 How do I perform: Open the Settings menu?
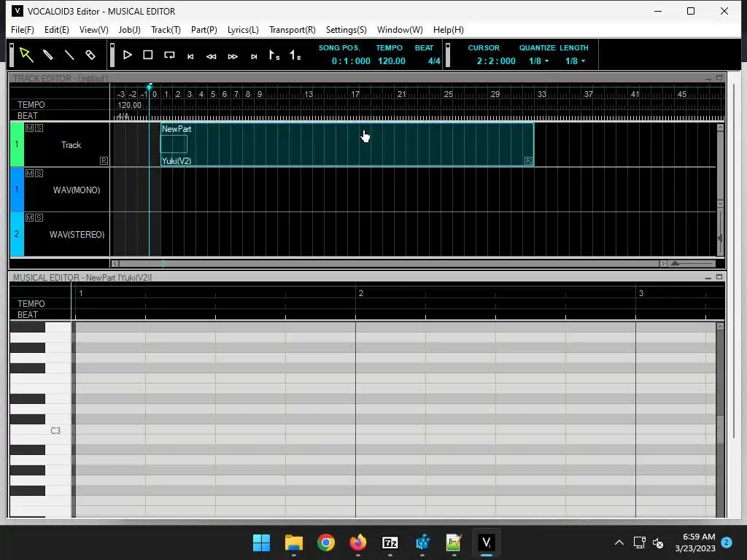point(347,29)
